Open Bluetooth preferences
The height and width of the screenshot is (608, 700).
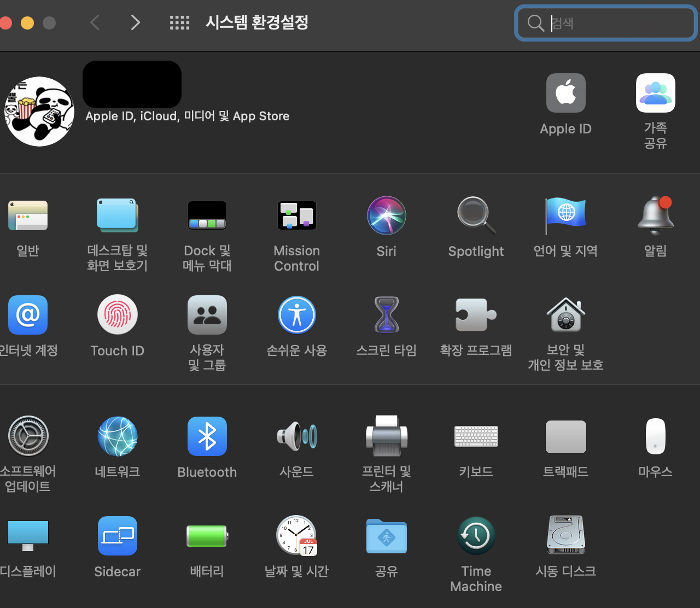[x=207, y=436]
